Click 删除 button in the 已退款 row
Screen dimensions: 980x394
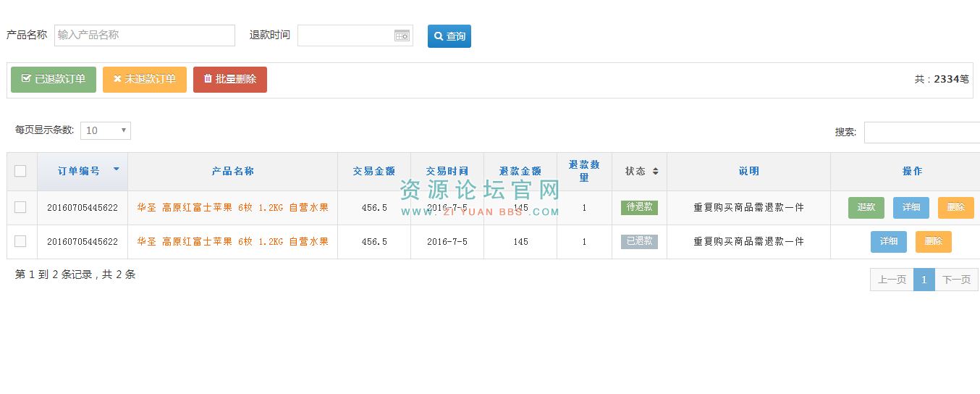pyautogui.click(x=934, y=242)
